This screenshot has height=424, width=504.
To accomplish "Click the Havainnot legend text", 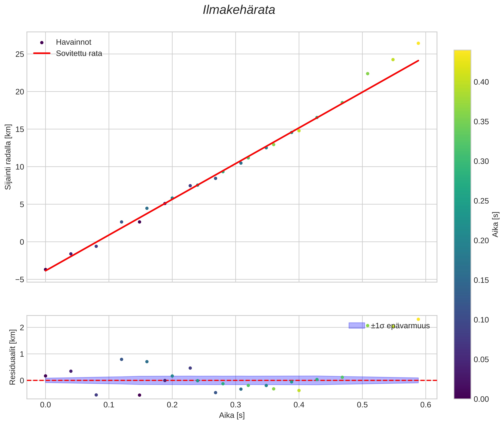I will coord(74,42).
